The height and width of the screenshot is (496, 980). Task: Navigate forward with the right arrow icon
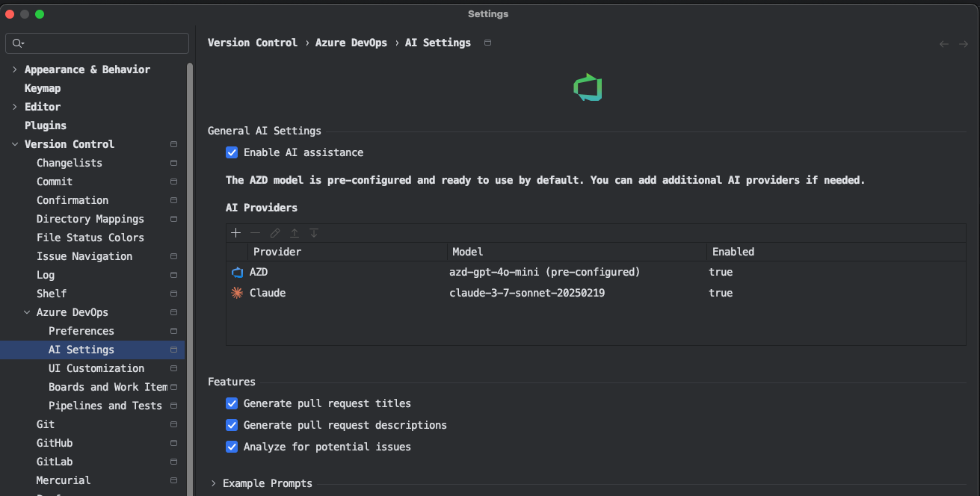964,44
